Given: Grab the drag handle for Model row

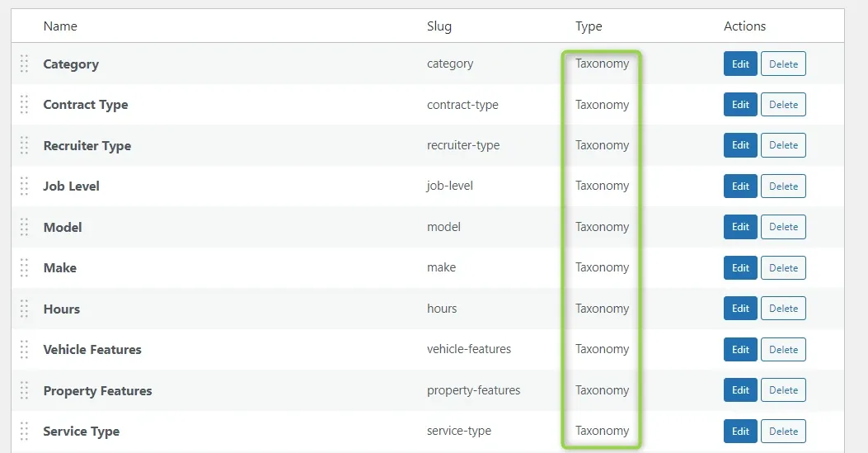Looking at the screenshot, I should (25, 227).
